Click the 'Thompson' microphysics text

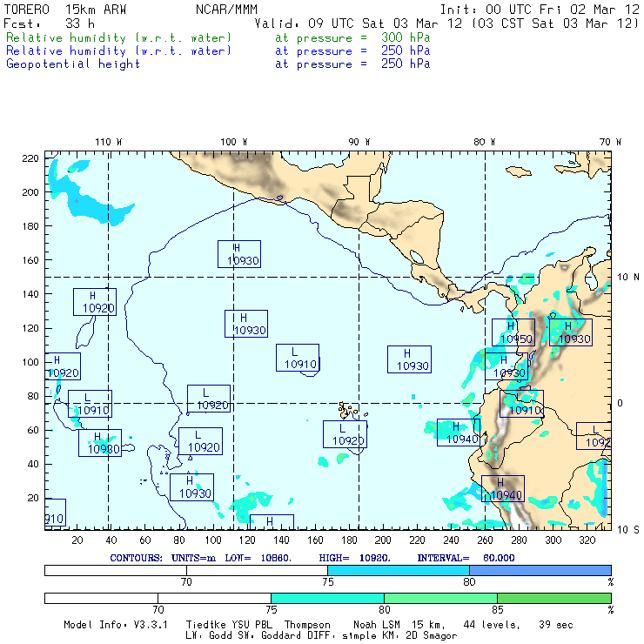tap(307, 625)
